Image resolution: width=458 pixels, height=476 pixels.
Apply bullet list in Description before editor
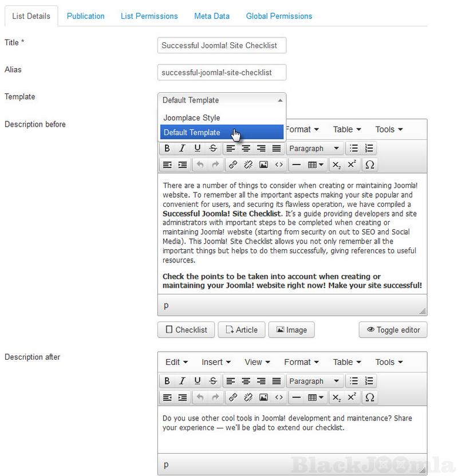pyautogui.click(x=354, y=148)
